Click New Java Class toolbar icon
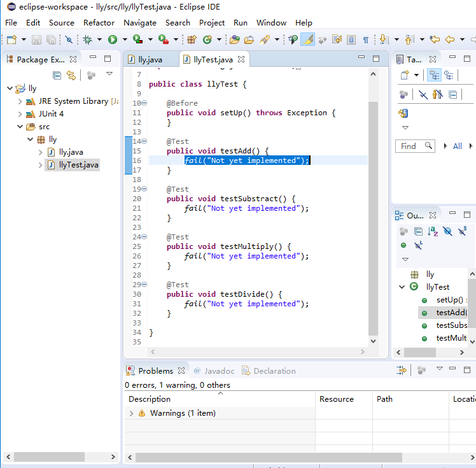This screenshot has width=476, height=468. coord(207,39)
